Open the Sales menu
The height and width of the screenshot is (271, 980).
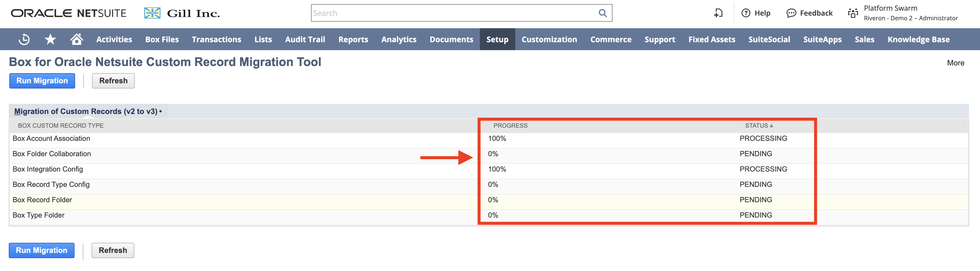pyautogui.click(x=864, y=39)
